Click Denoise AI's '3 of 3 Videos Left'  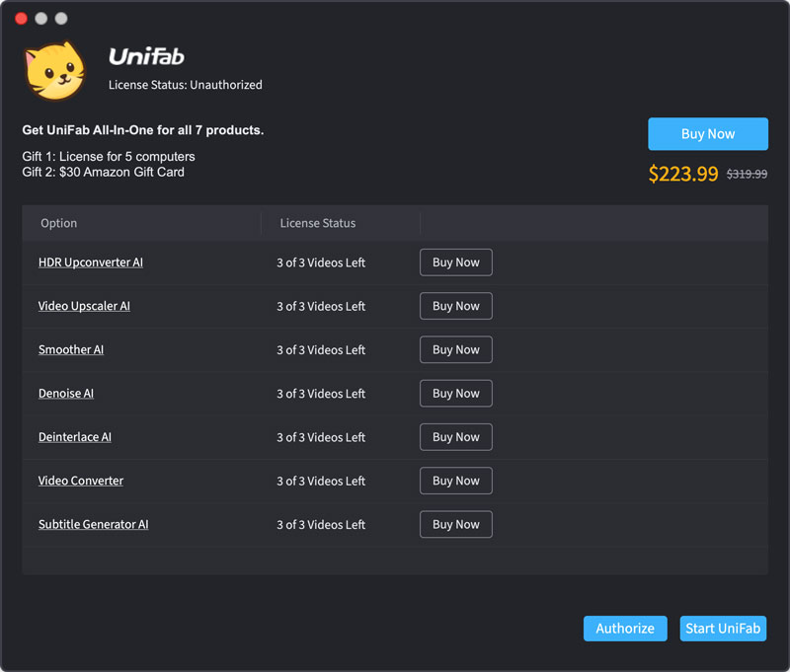(321, 394)
